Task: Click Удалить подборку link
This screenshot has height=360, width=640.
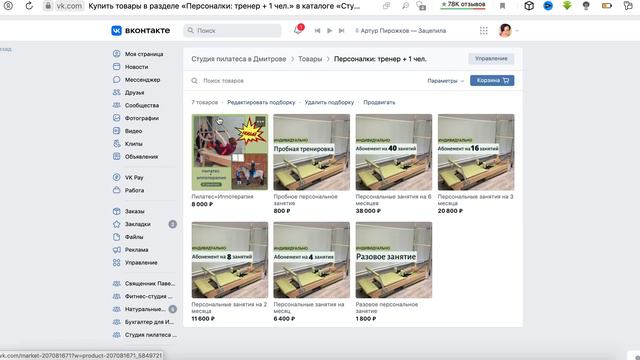Action: pyautogui.click(x=329, y=102)
